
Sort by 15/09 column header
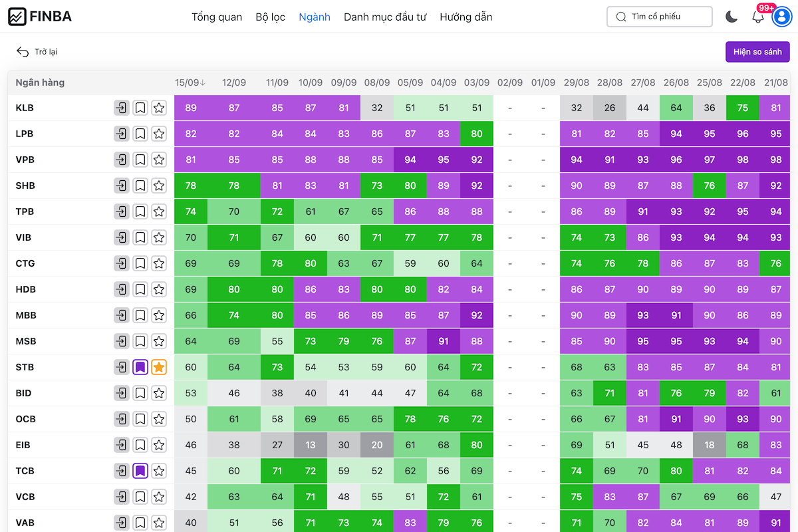tap(190, 82)
